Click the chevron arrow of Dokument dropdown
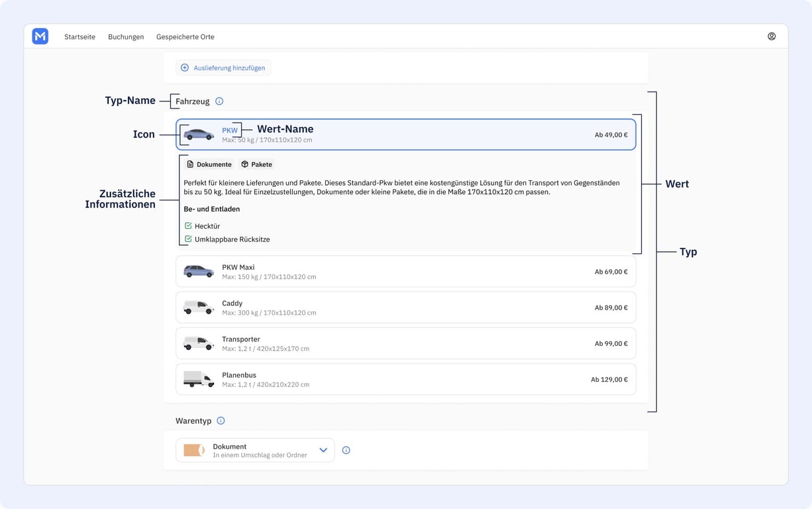Image resolution: width=812 pixels, height=509 pixels. pos(323,451)
